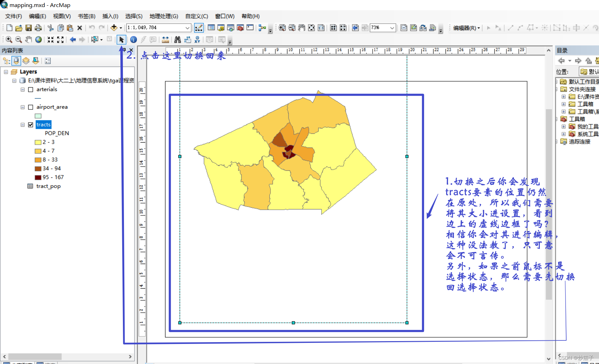Select the tract_pop table
Screen dimensions: 599x364
[x=48, y=186]
